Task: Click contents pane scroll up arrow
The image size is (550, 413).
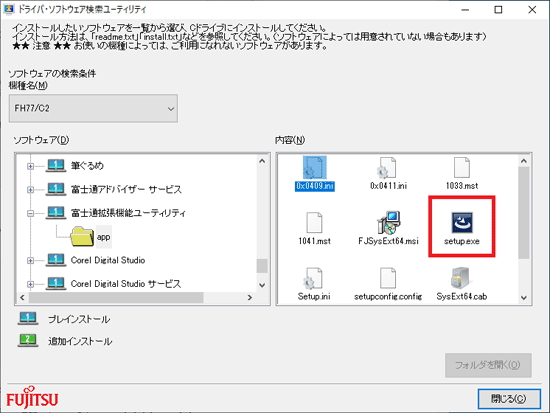Action: pos(524,161)
